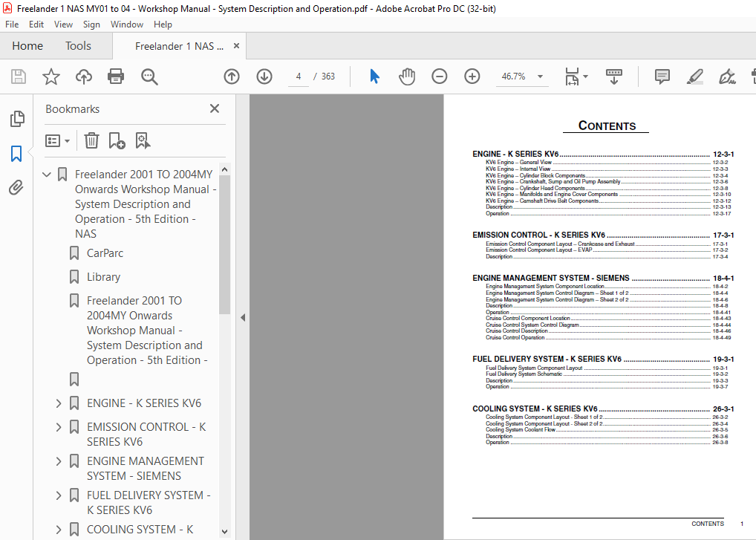The width and height of the screenshot is (756, 540).
Task: Open the bookmarks options dropdown
Action: pos(57,141)
